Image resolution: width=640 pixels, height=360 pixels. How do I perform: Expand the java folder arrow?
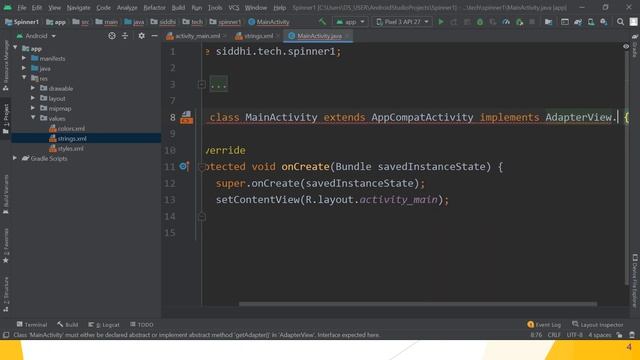pos(24,68)
